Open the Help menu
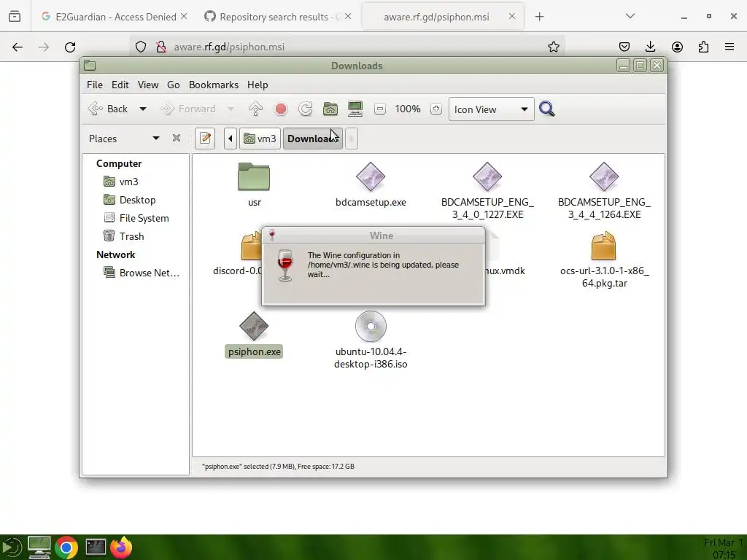Screen dimensions: 747x560 pos(258,85)
